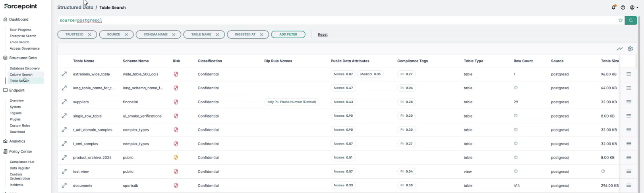The image size is (644, 193).
Task: Click risk shield for product_archive_2024
Action: tap(176, 158)
